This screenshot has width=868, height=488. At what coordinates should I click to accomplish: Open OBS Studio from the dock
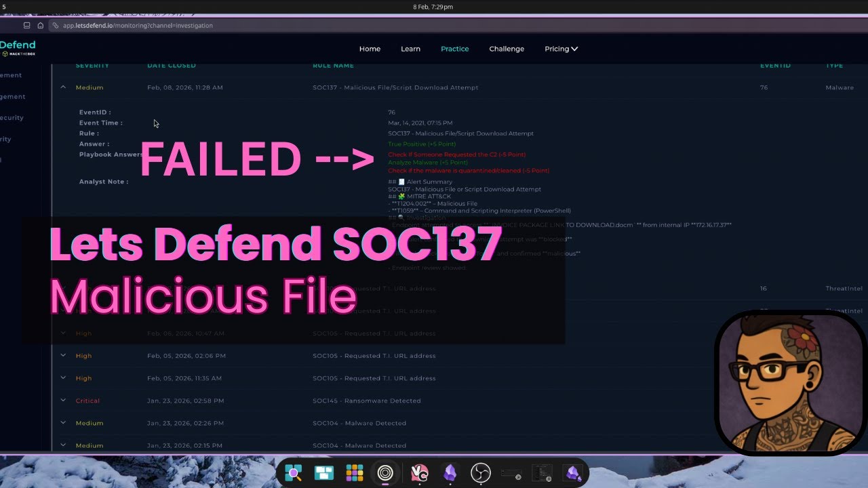point(480,473)
